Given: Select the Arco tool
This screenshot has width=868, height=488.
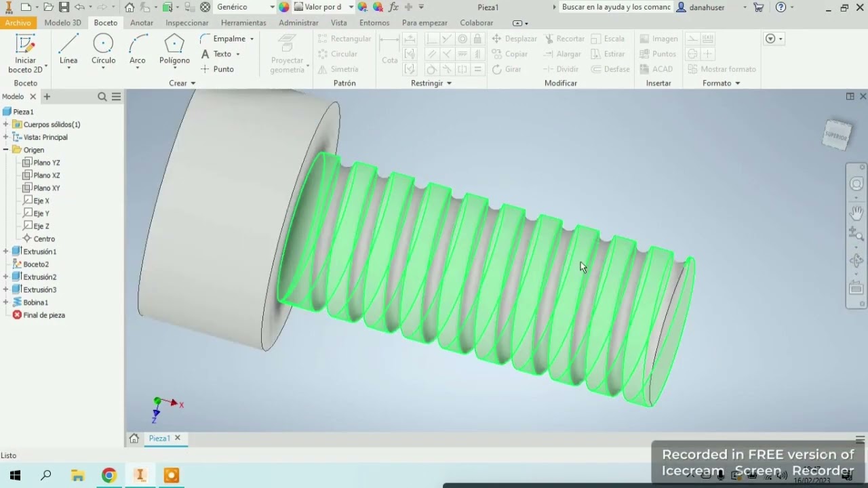Looking at the screenshot, I should [x=138, y=51].
